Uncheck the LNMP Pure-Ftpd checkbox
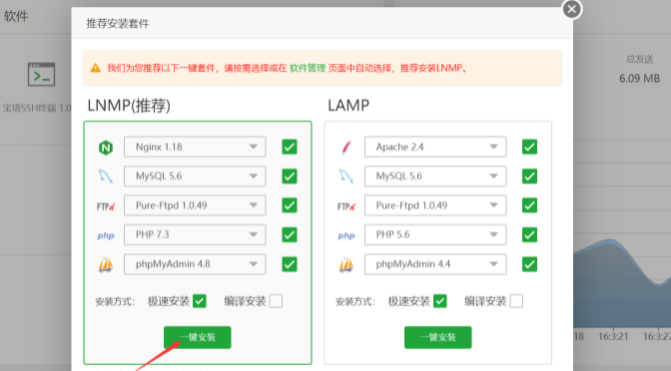Screen dimensions: 671x371 (x=289, y=205)
